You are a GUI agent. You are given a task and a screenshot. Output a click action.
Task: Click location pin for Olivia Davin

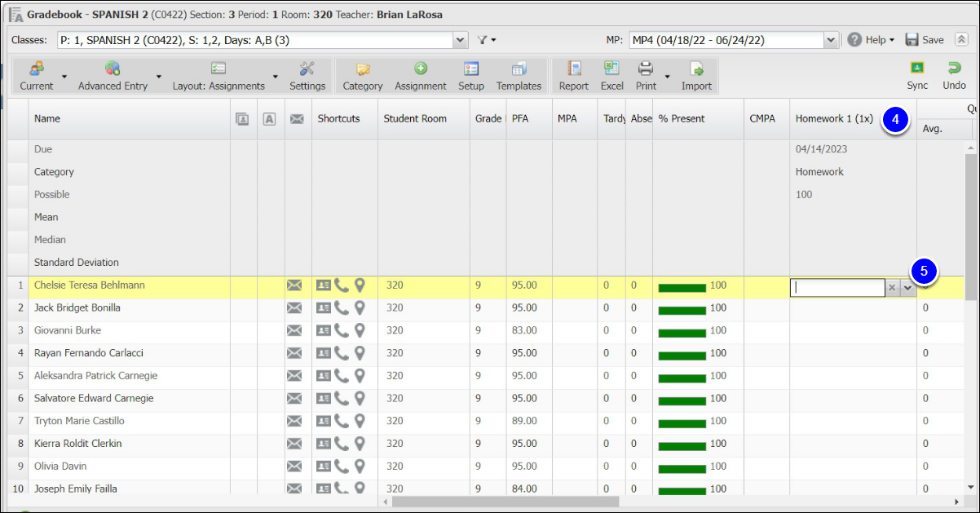click(360, 467)
